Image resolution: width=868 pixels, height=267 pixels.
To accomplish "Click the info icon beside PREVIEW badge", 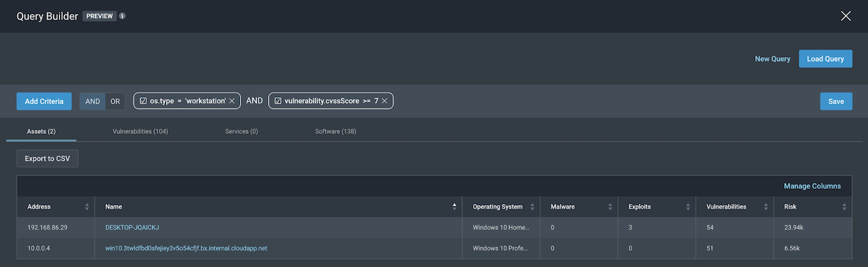I will (122, 16).
